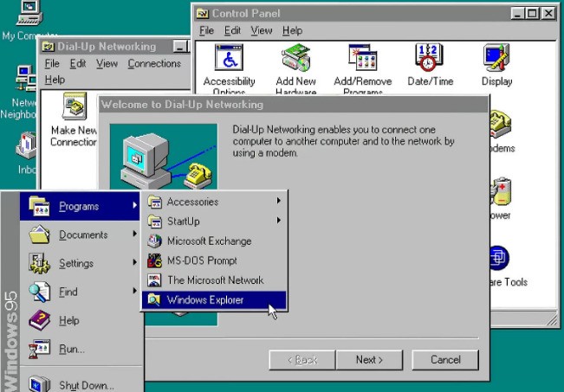
Task: Minimize the Control Panel window
Action: 517,14
